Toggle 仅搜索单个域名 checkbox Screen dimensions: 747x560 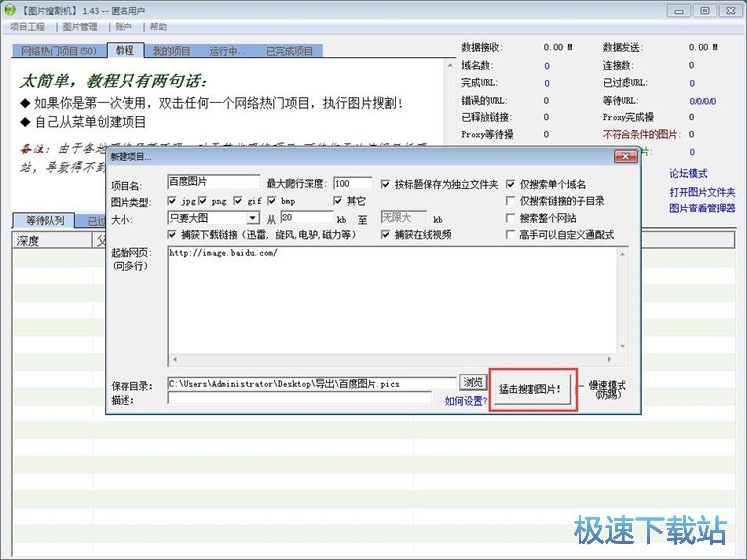click(510, 184)
